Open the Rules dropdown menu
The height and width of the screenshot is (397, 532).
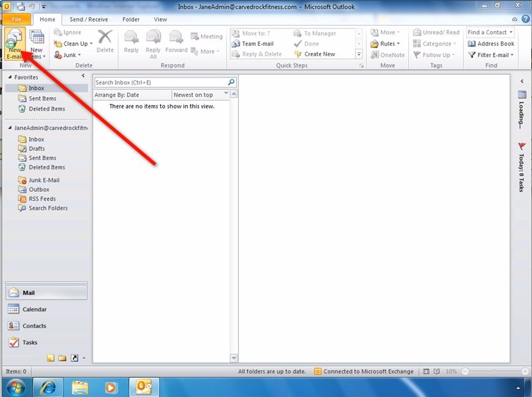385,43
